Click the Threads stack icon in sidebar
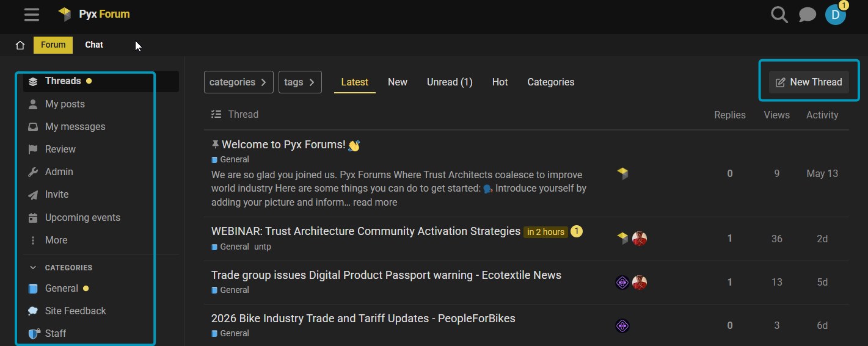The width and height of the screenshot is (868, 346). tap(33, 81)
